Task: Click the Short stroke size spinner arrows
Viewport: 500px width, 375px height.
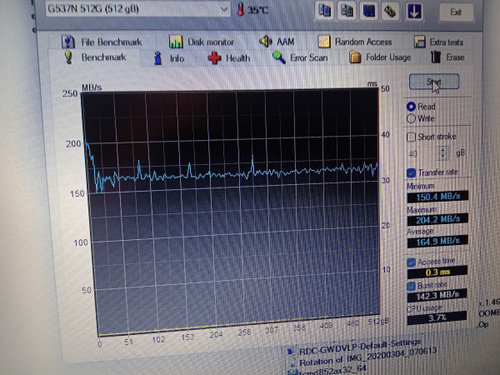Action: coord(443,153)
